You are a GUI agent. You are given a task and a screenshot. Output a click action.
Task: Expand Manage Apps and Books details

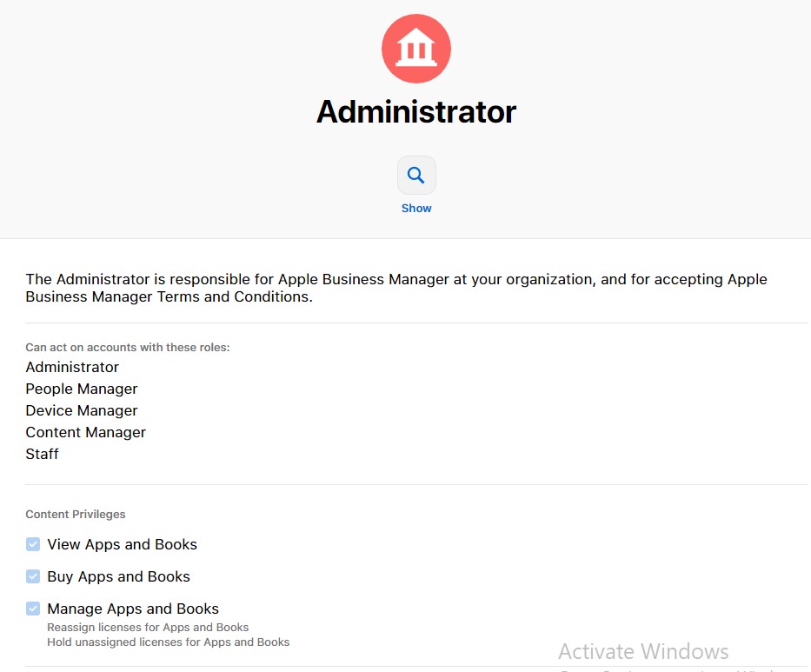click(133, 609)
